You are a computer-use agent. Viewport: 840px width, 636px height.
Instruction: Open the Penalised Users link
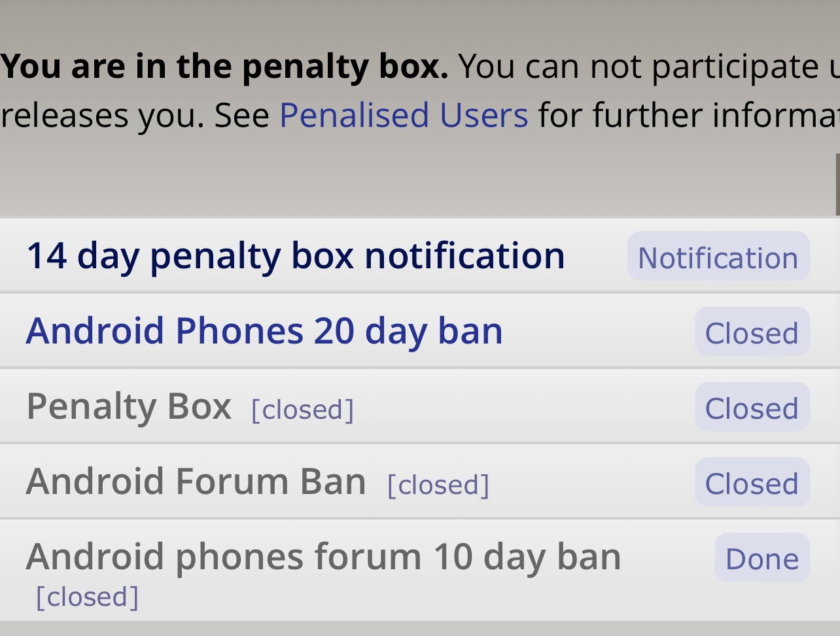[x=404, y=115]
